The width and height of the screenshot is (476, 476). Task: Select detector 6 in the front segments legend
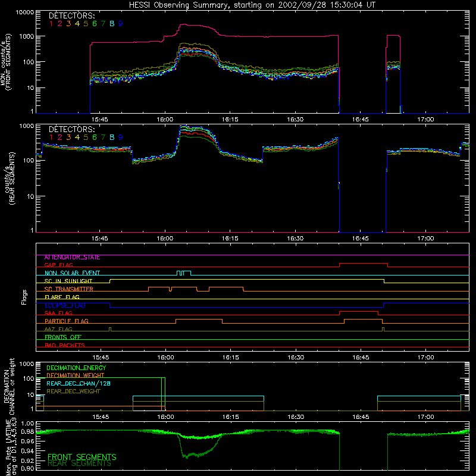95,24
